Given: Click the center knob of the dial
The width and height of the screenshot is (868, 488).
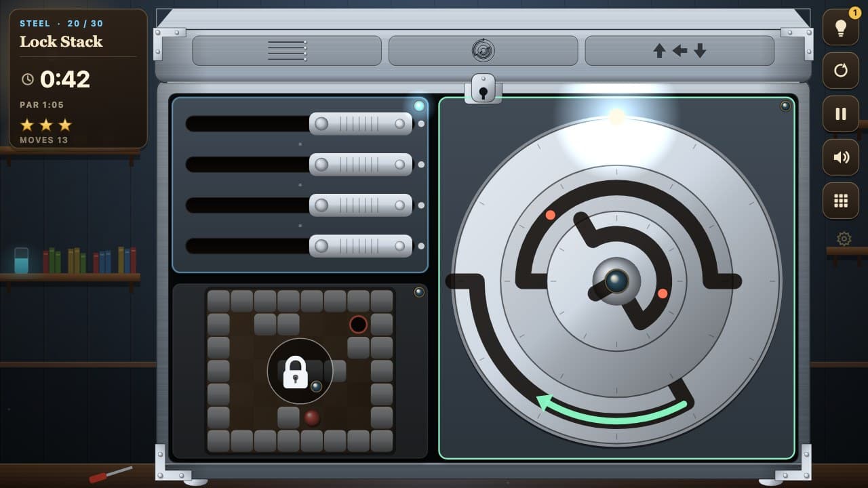Looking at the screenshot, I should pos(616,281).
